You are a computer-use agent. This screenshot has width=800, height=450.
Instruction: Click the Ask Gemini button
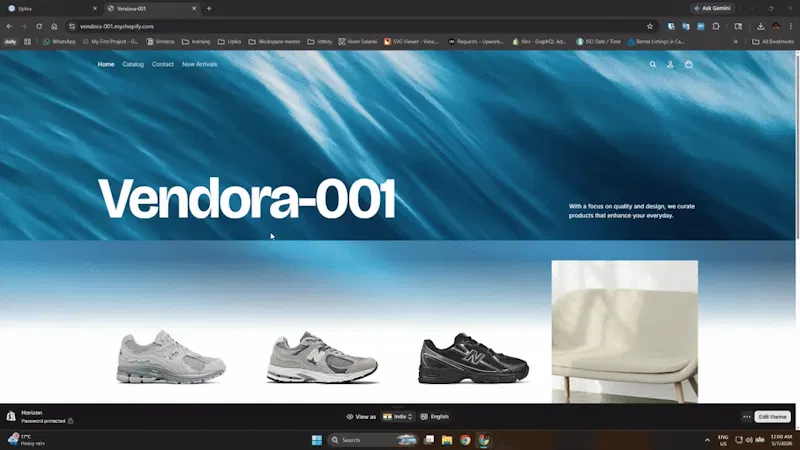[x=712, y=8]
